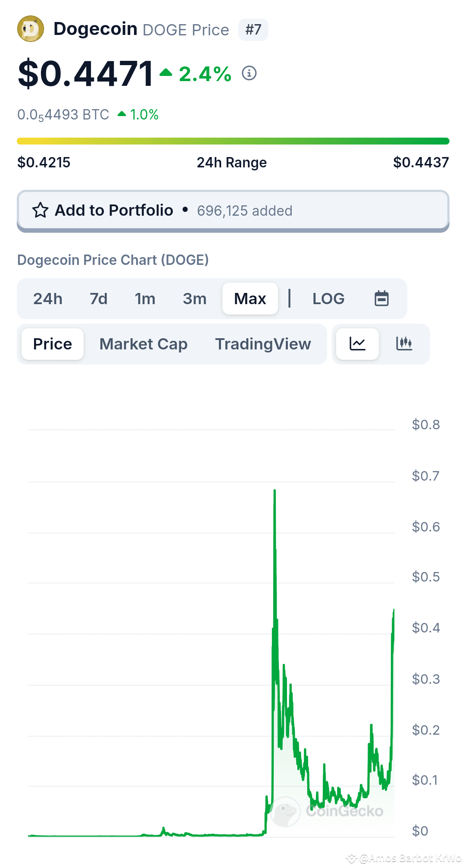Click the all-time peak on the price chart
The image size is (465, 868).
coord(275,491)
